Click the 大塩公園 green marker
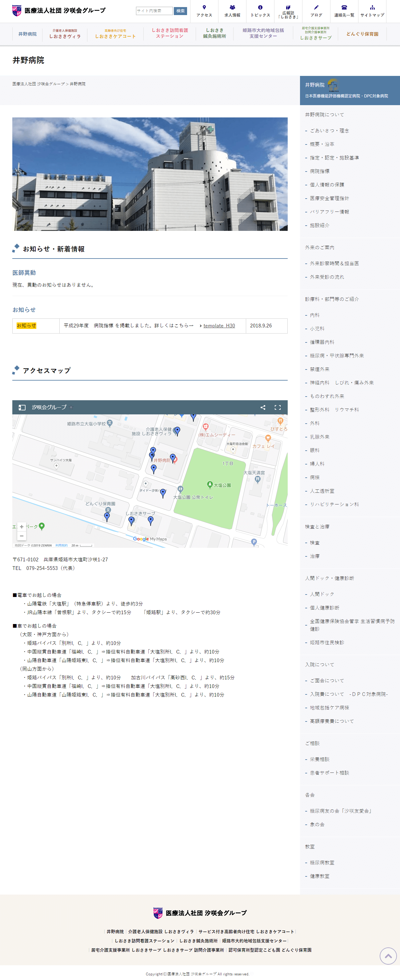400x980 pixels. click(210, 484)
